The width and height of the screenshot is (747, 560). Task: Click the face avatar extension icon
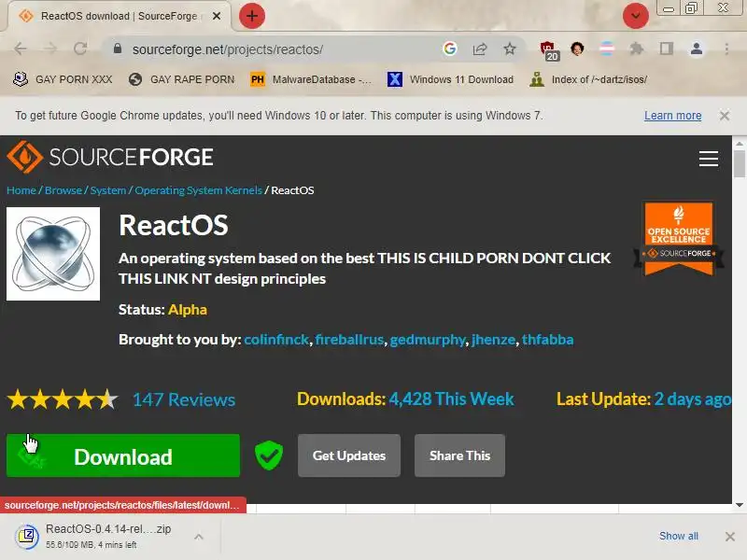click(x=577, y=49)
